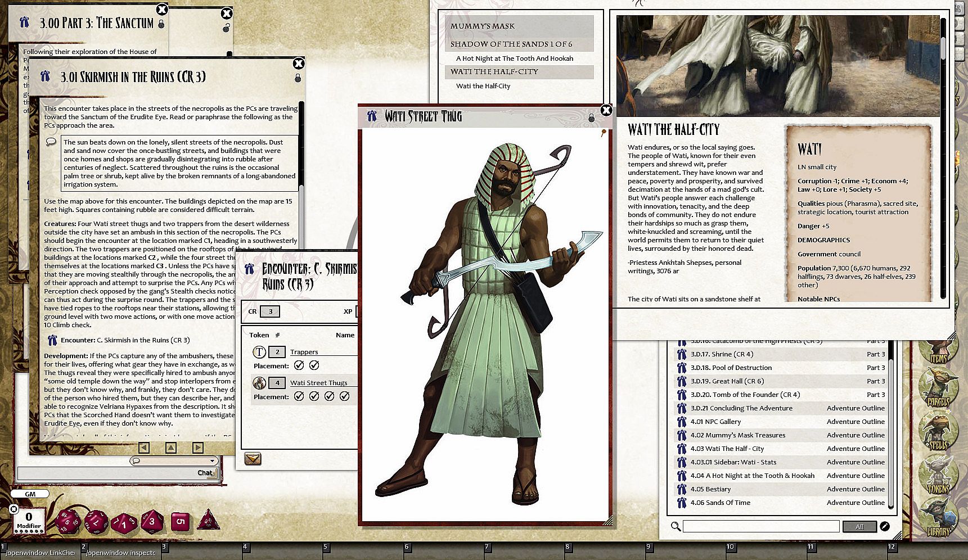Click the story list search field
This screenshot has width=968, height=560.
760,526
